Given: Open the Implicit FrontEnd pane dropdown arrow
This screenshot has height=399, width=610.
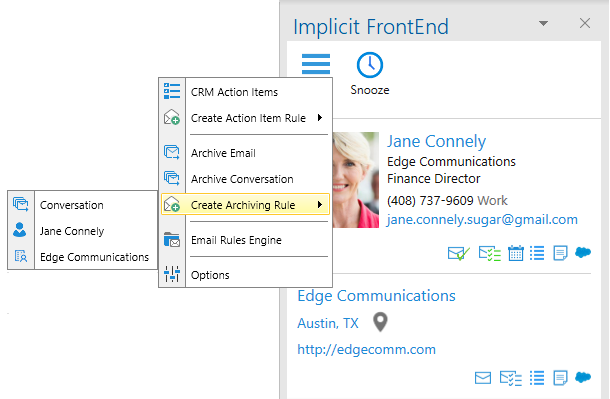Looking at the screenshot, I should pyautogui.click(x=543, y=23).
